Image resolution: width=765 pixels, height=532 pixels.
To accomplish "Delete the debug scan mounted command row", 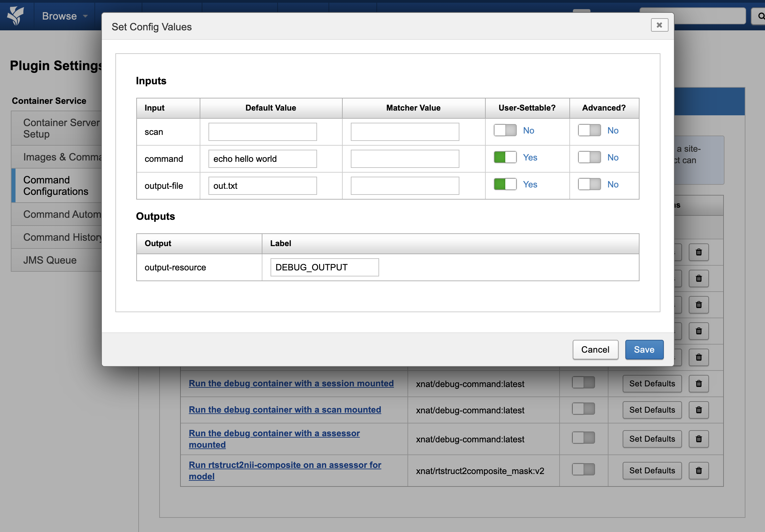I will click(x=699, y=410).
